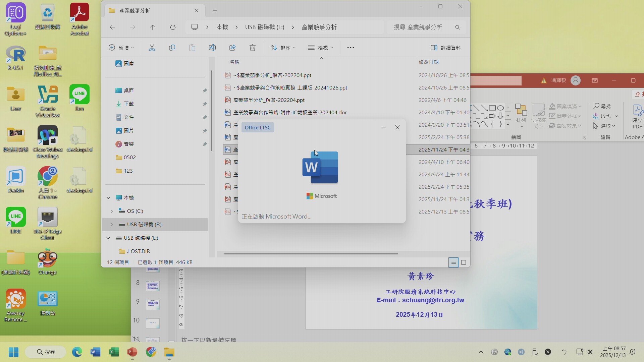Click the 搜尋 產業競爭分析 search box
644x362 pixels.
419,27
